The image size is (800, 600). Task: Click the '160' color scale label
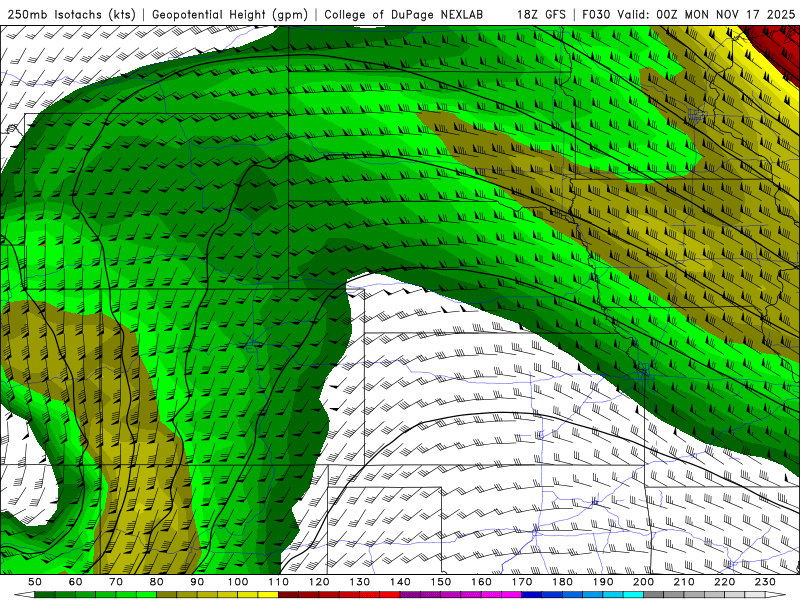pyautogui.click(x=481, y=582)
